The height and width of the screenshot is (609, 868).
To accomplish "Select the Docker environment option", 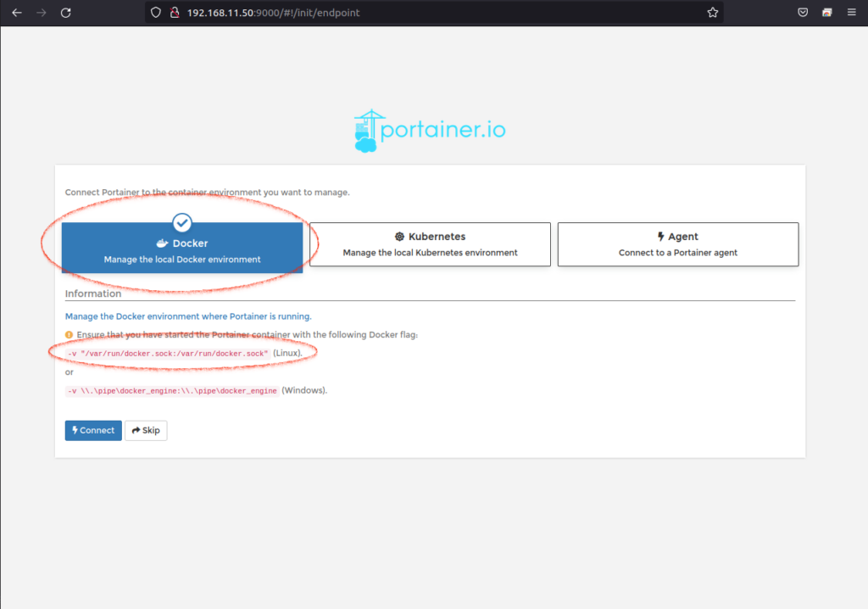I will coord(182,248).
